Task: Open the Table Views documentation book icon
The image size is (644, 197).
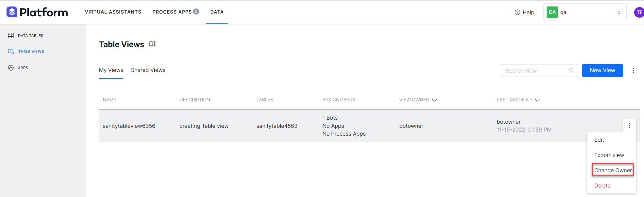Action: coord(153,44)
